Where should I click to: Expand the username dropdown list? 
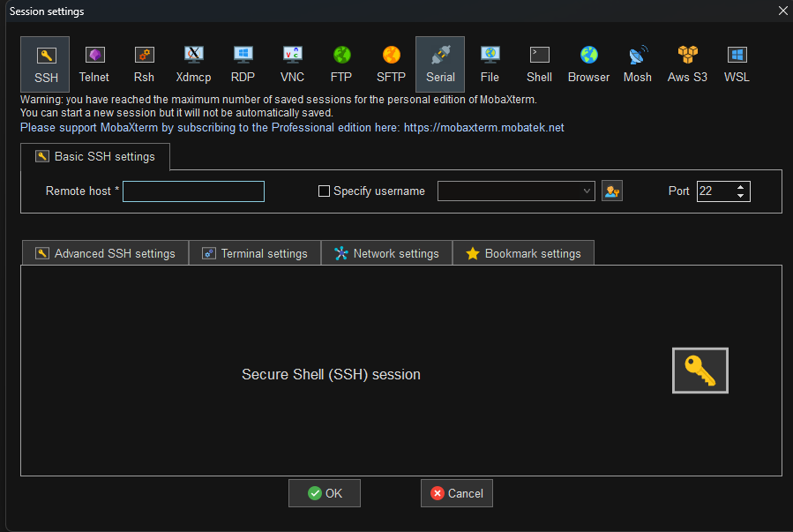(x=587, y=191)
